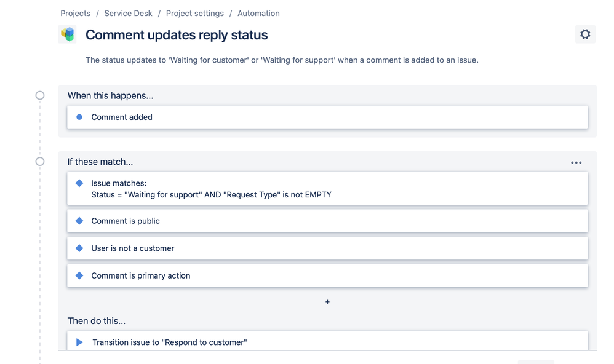Click the blue dot beside 'Comment added'
Viewport: 614px width, 364px height.
[79, 117]
